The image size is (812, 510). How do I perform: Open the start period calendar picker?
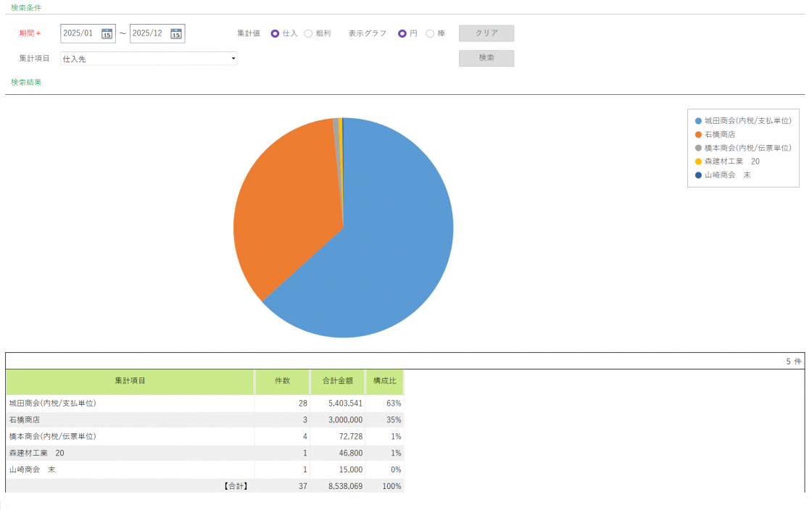pyautogui.click(x=107, y=33)
